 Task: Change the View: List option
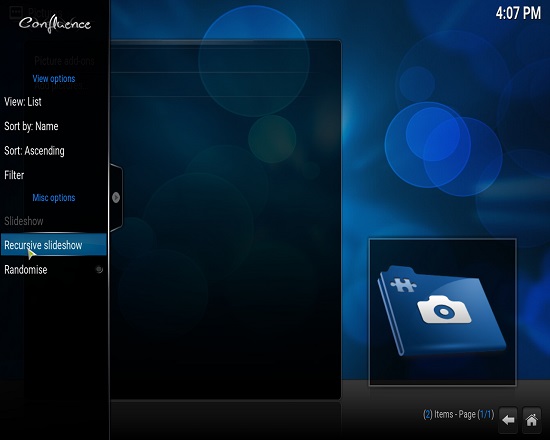(x=53, y=102)
